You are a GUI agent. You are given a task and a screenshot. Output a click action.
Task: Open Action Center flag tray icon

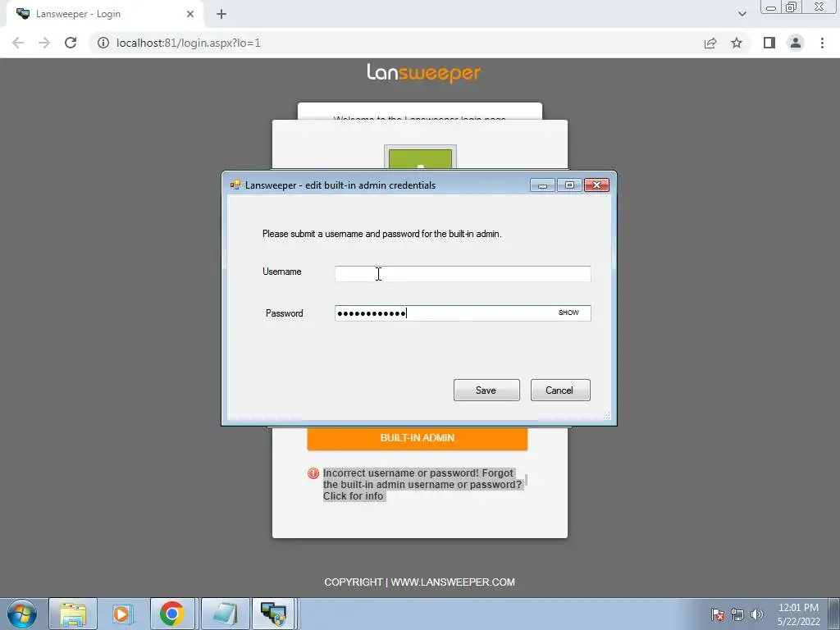[718, 614]
